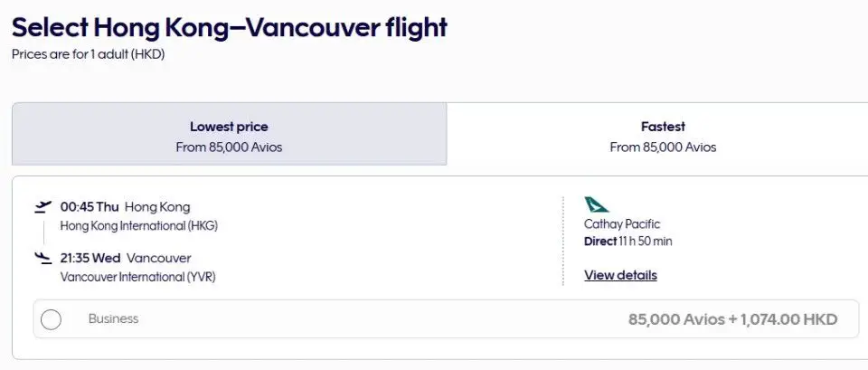Click the Hong Kong departure city name

pyautogui.click(x=157, y=207)
